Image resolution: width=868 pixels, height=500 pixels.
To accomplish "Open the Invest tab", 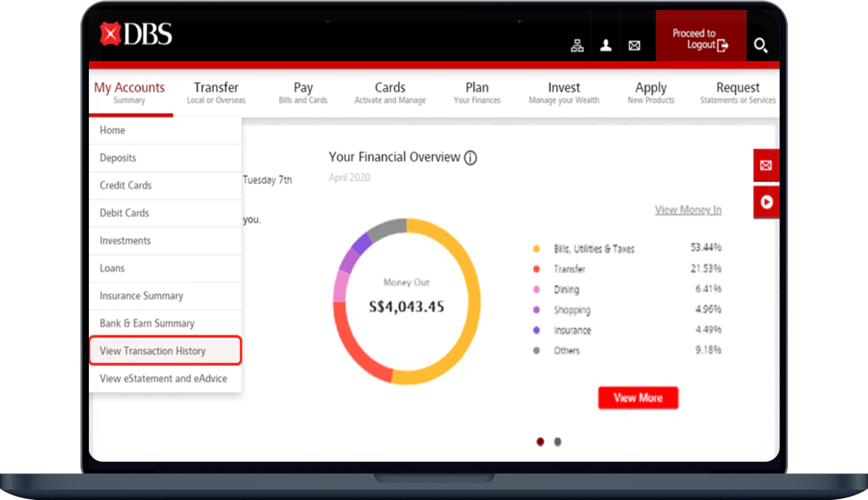I will [564, 92].
